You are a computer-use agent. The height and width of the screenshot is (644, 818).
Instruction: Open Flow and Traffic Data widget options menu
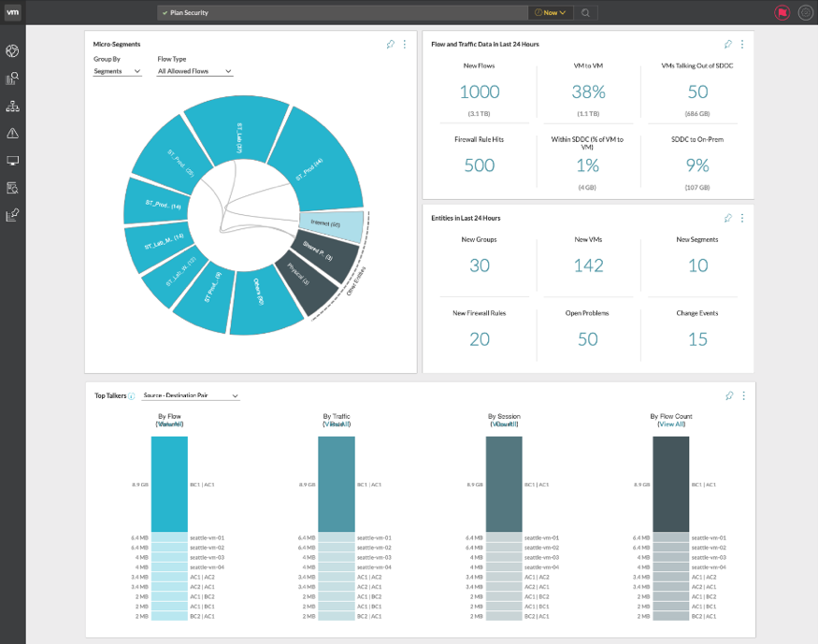(742, 44)
